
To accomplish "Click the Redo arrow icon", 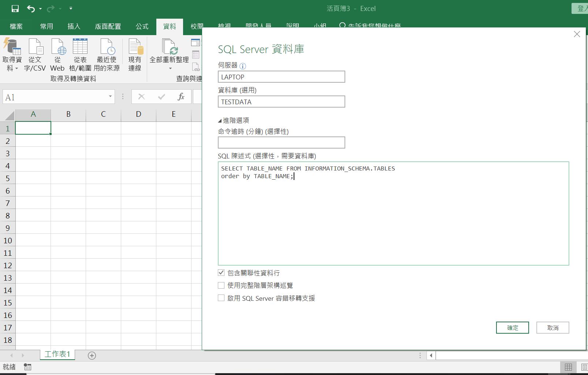I will tap(51, 8).
